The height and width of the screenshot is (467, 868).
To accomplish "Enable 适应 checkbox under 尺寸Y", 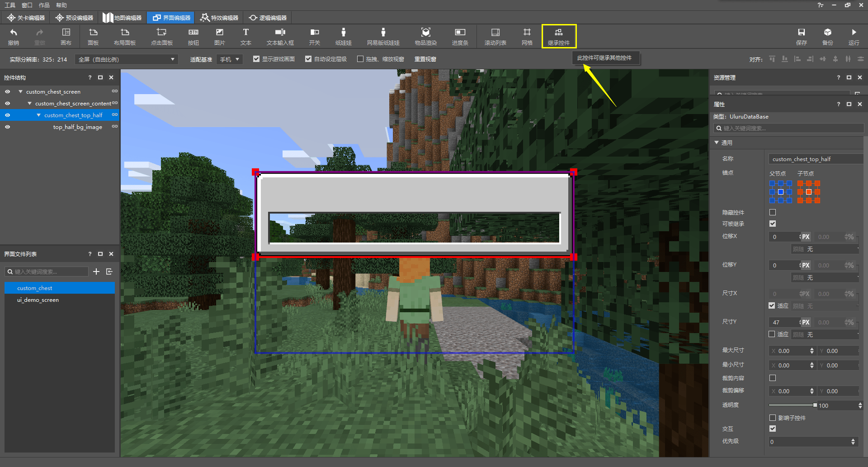I will click(772, 334).
